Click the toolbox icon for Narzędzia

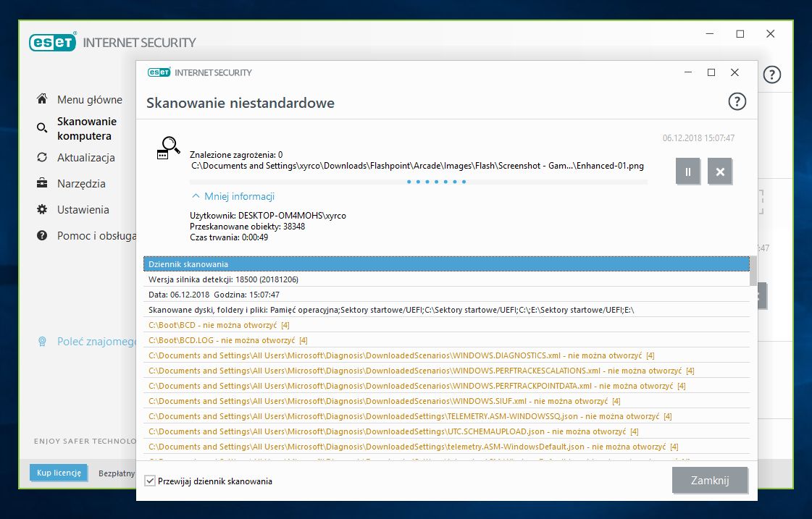click(42, 183)
